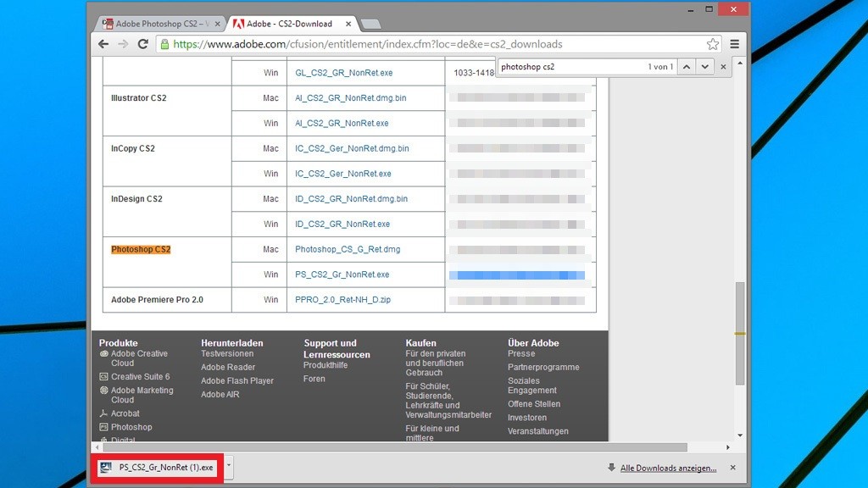Open a new browser tab
The width and height of the screenshot is (868, 488).
pyautogui.click(x=370, y=25)
